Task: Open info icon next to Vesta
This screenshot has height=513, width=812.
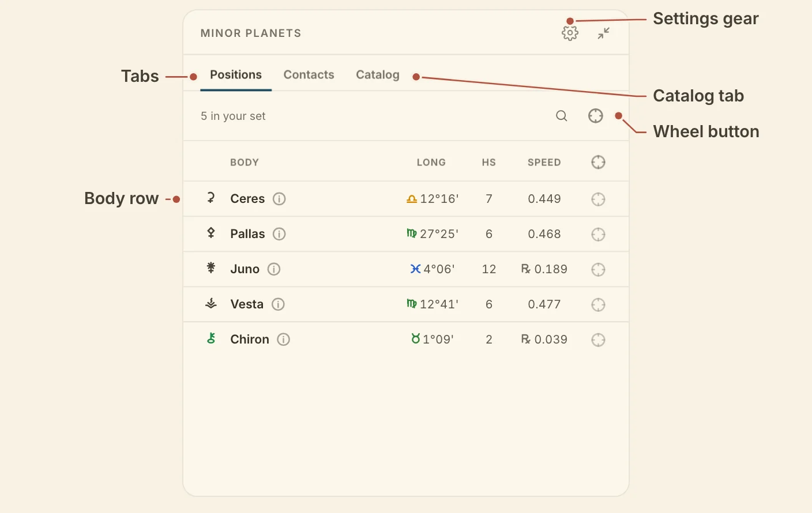Action: coord(278,304)
